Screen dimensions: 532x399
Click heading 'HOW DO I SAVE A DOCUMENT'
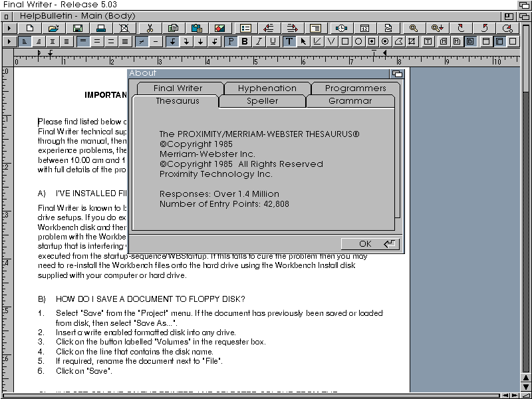(150, 299)
